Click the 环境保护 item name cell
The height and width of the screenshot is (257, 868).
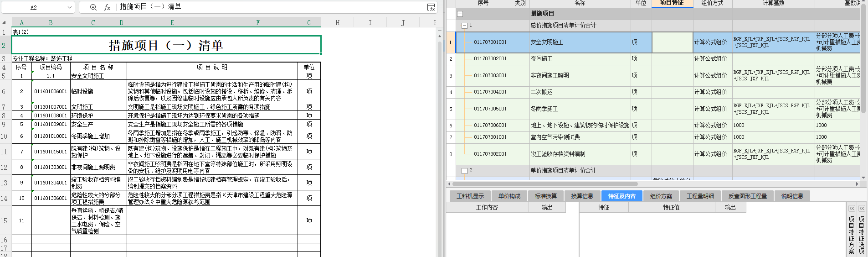pyautogui.click(x=98, y=115)
